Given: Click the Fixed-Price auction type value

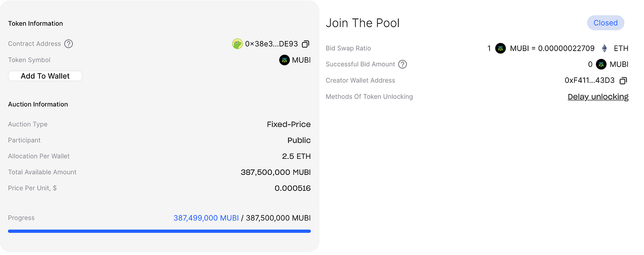Looking at the screenshot, I should 289,124.
